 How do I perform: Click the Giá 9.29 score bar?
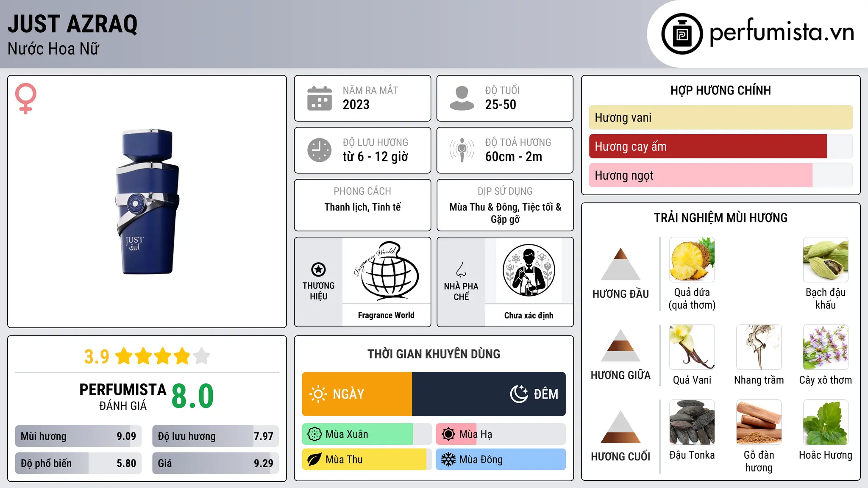pyautogui.click(x=215, y=463)
